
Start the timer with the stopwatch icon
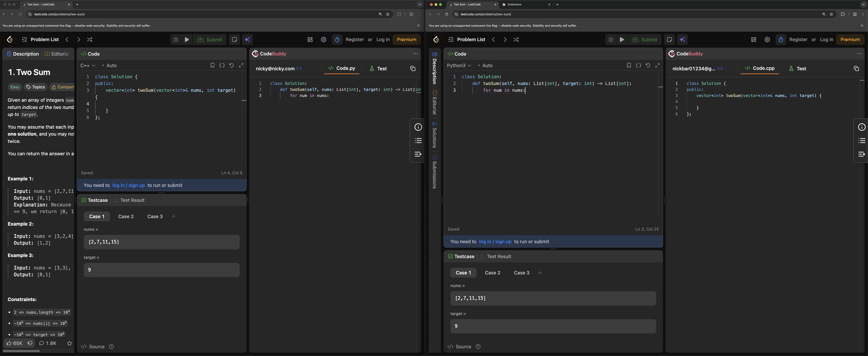pos(337,39)
